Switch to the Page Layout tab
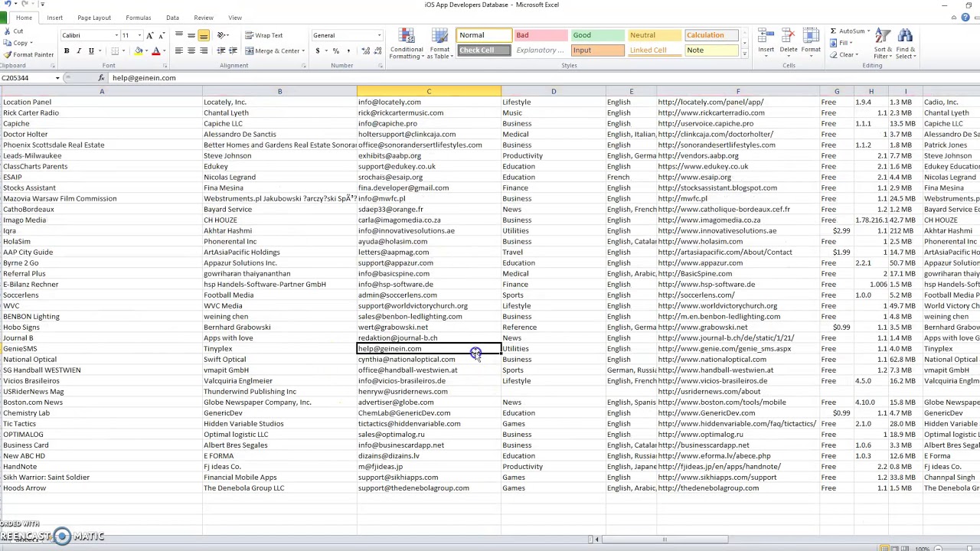The width and height of the screenshot is (980, 551). pos(94,18)
